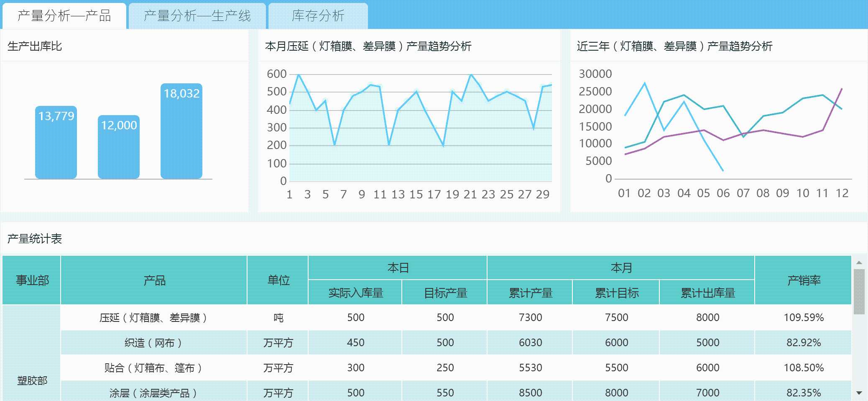Screen dimensions: 868x401
Task: Click the 7300 累计产量 cell
Action: [x=530, y=317]
